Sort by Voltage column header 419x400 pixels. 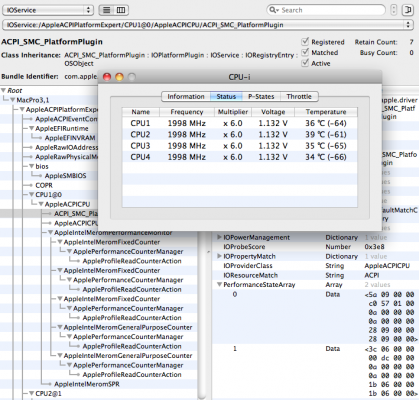[x=273, y=112]
